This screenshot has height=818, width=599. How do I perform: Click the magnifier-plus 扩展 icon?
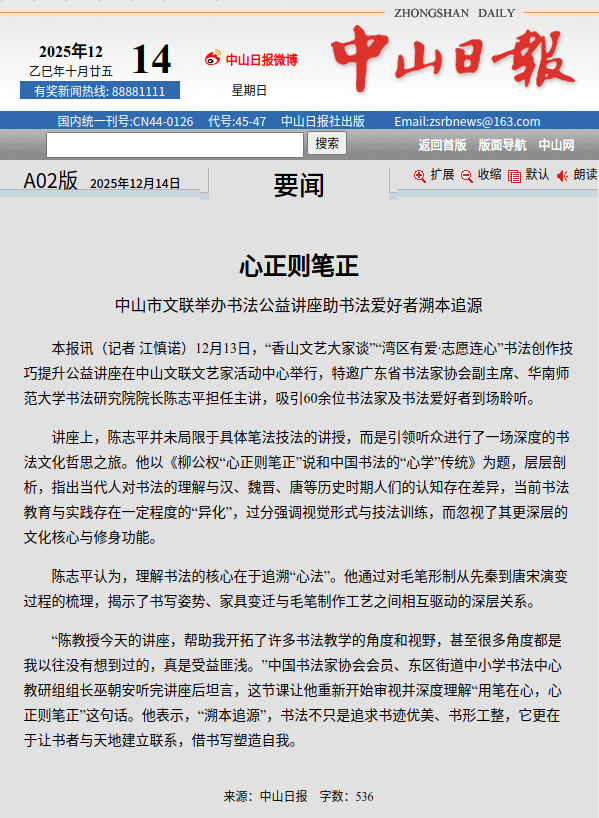[420, 176]
